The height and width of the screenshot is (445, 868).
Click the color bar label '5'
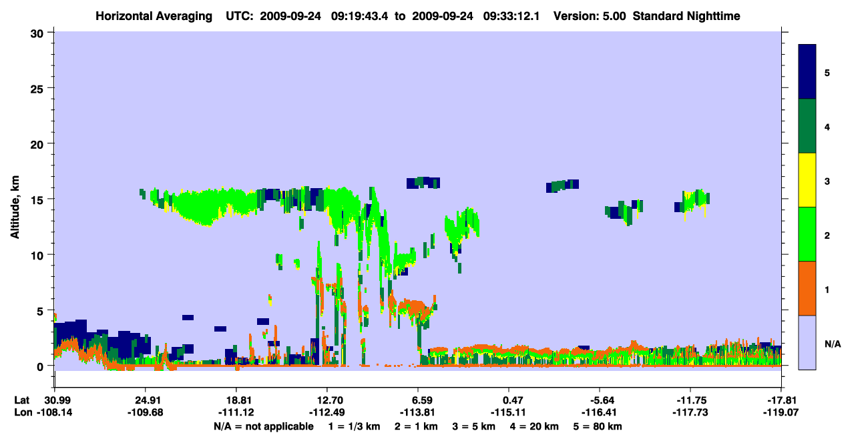click(827, 72)
